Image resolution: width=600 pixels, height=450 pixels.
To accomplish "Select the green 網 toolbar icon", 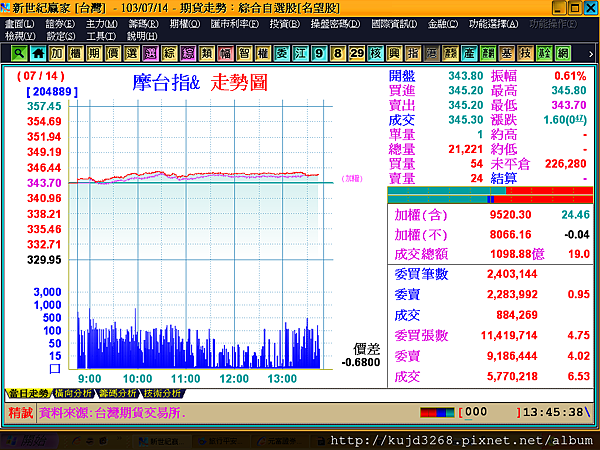I will 563,53.
